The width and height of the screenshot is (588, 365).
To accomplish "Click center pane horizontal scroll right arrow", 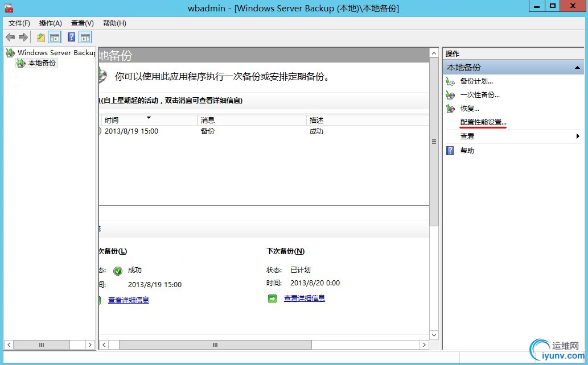I will coord(424,345).
